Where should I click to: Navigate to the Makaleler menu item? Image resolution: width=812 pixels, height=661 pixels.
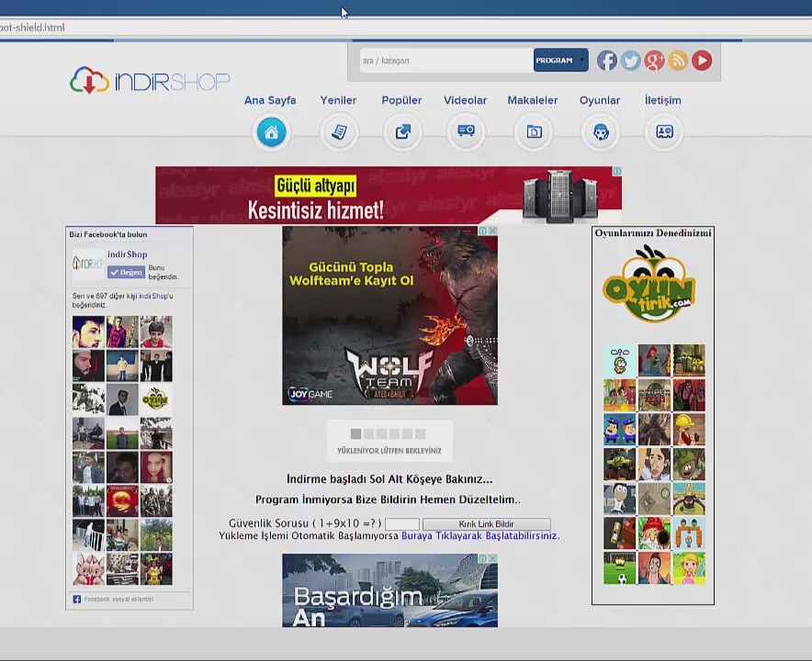click(533, 100)
